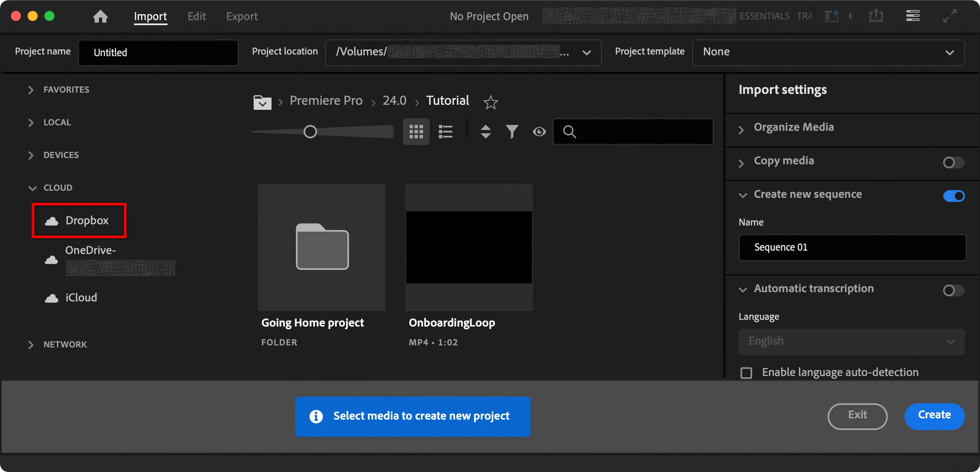This screenshot has width=980, height=472.
Task: Enable language auto-detection checkbox
Action: tap(746, 373)
